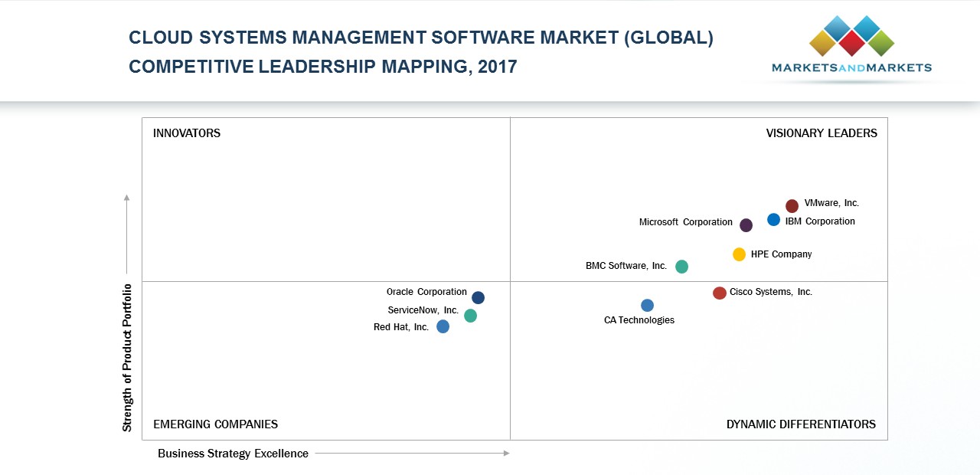Select the Red Hat, Inc. blue dot
This screenshot has height=475, width=980.
(443, 326)
